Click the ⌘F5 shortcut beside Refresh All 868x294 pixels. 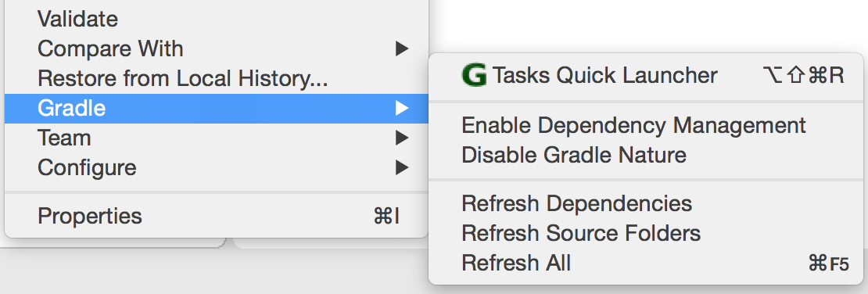click(828, 264)
